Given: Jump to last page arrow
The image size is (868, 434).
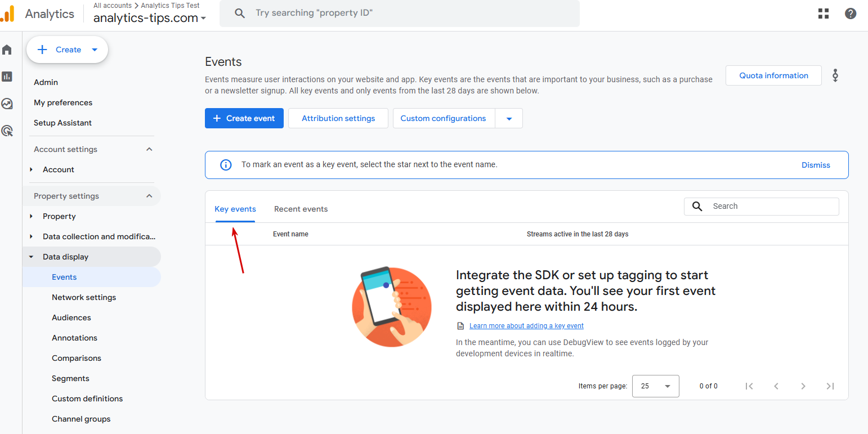Looking at the screenshot, I should pyautogui.click(x=830, y=386).
